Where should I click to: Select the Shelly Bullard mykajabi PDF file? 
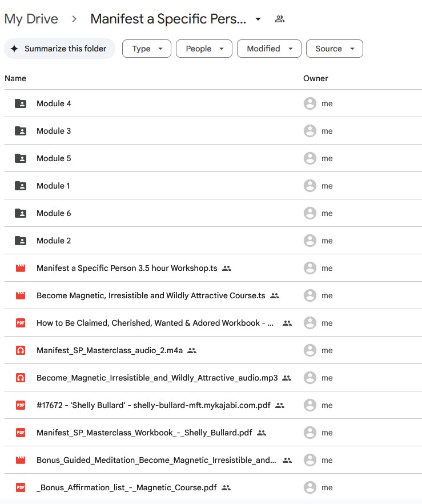coord(152,405)
